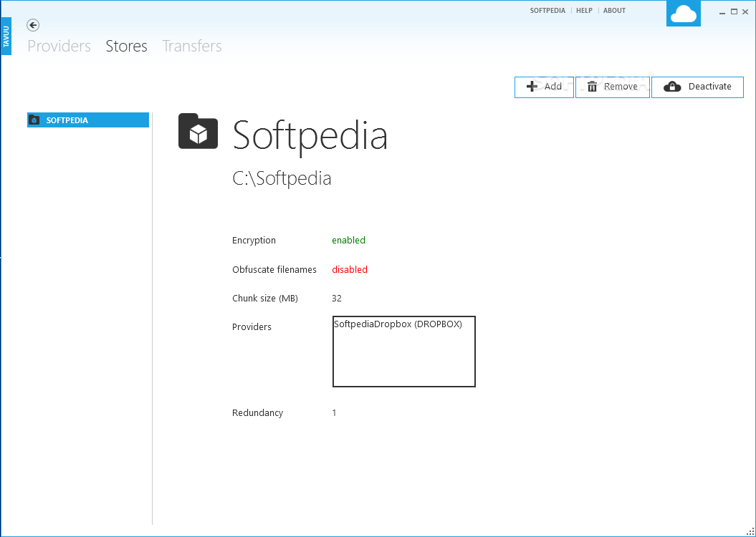Close the application window
Image resolution: width=756 pixels, height=537 pixels.
pyautogui.click(x=747, y=11)
